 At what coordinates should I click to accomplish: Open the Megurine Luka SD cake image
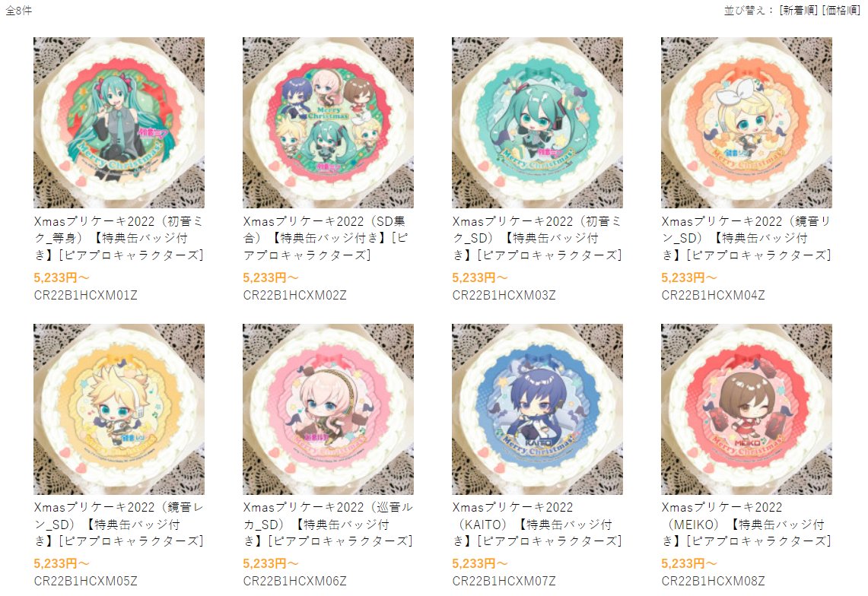pyautogui.click(x=329, y=410)
